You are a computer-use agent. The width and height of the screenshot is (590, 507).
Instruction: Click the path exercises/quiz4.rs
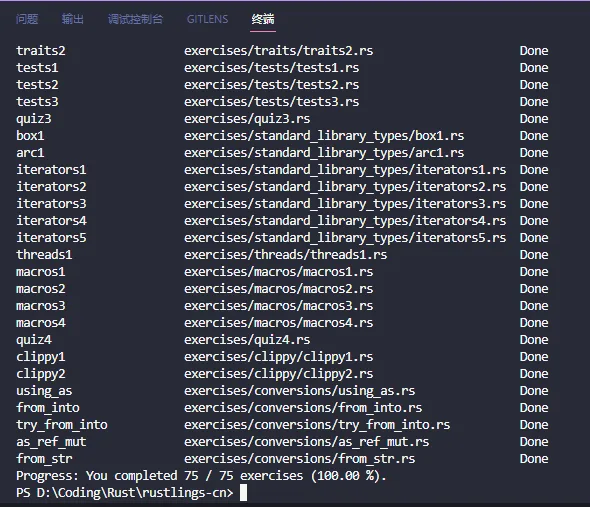247,340
